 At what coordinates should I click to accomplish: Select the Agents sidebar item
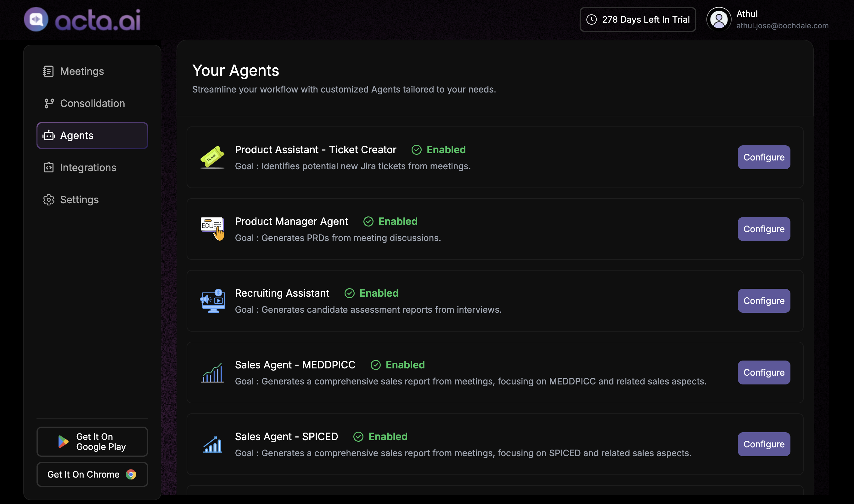point(92,136)
